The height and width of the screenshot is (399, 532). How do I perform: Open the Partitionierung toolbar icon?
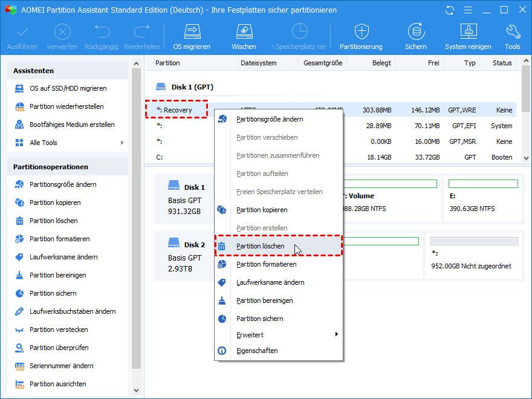[361, 37]
